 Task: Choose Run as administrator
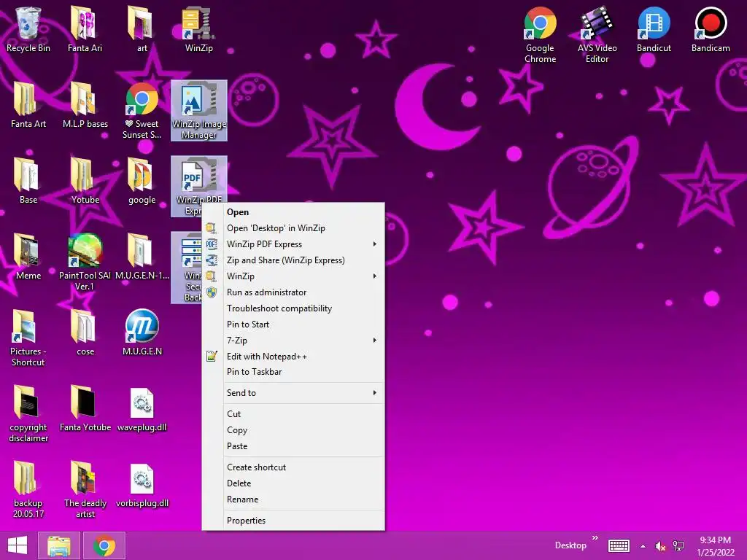pyautogui.click(x=293, y=292)
